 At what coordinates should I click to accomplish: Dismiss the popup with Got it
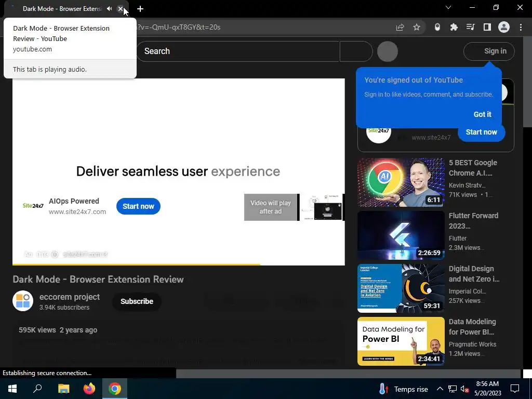click(482, 114)
